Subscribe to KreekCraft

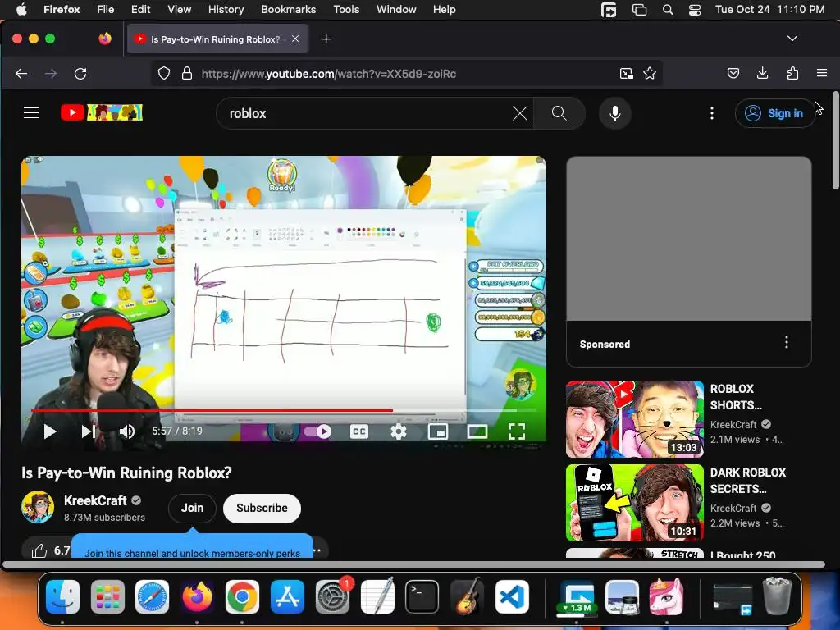pos(262,508)
